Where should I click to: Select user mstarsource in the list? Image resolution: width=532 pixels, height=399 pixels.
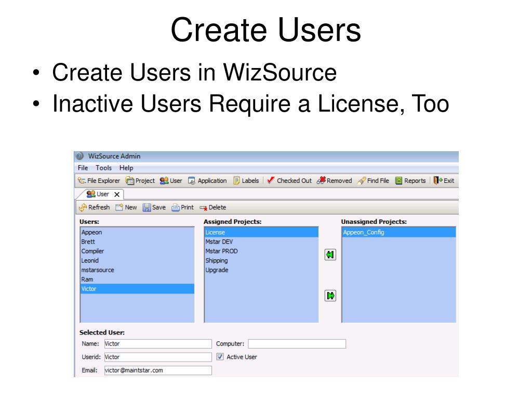(x=137, y=270)
